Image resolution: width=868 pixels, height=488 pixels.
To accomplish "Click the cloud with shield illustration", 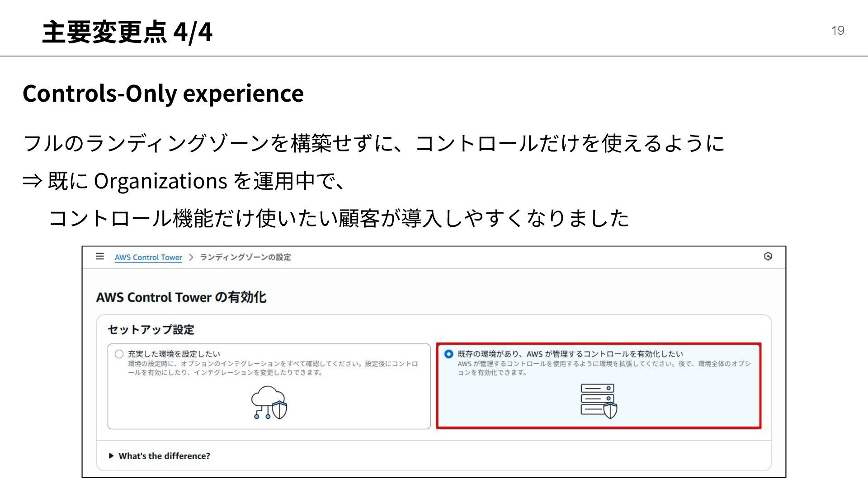I will coord(269,403).
